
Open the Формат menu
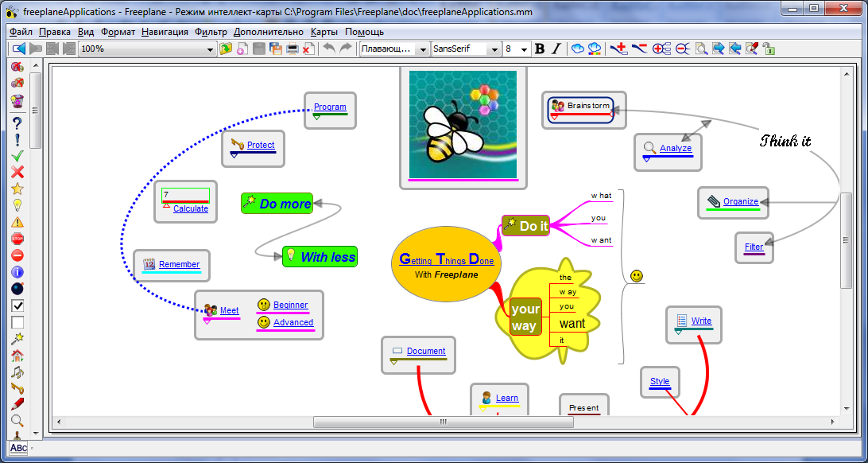[x=118, y=32]
